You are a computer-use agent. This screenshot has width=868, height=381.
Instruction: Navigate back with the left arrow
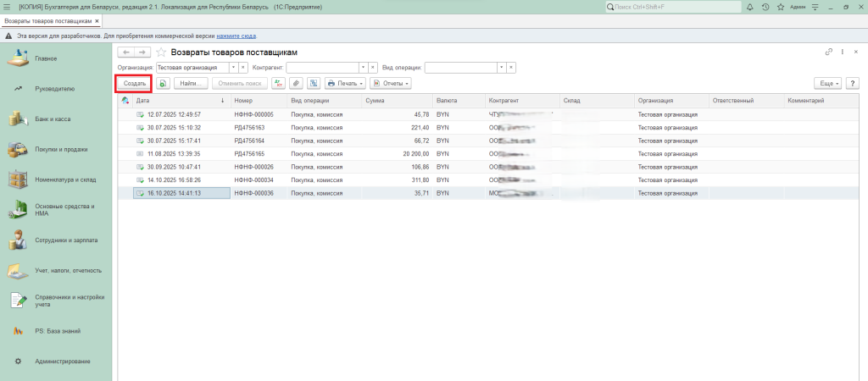(126, 52)
